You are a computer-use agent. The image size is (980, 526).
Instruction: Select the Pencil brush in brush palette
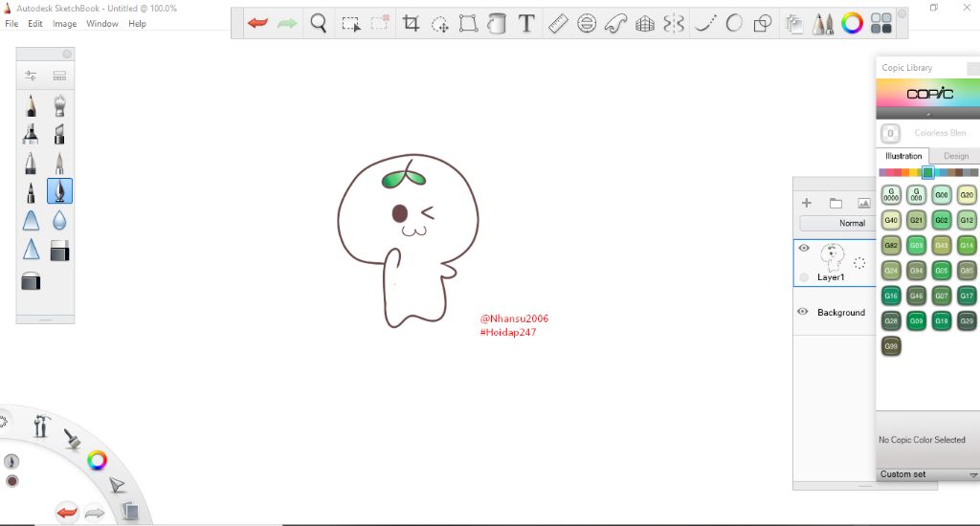[x=31, y=105]
